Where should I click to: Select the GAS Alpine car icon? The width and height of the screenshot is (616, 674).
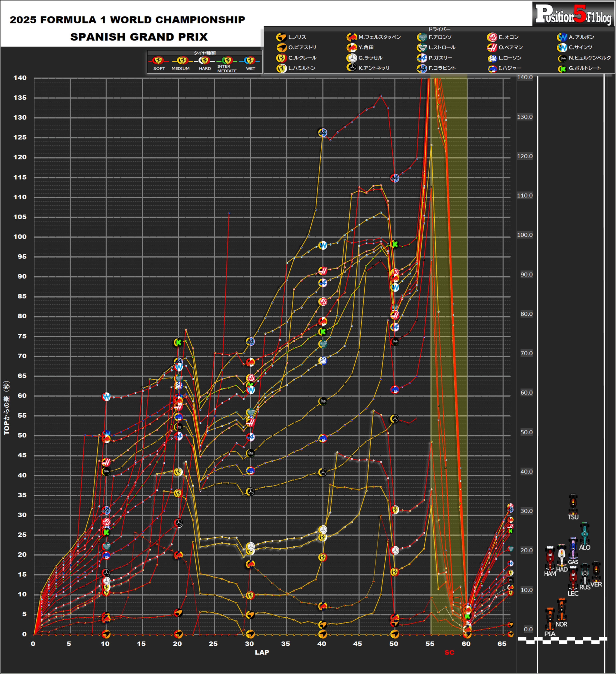(x=573, y=548)
